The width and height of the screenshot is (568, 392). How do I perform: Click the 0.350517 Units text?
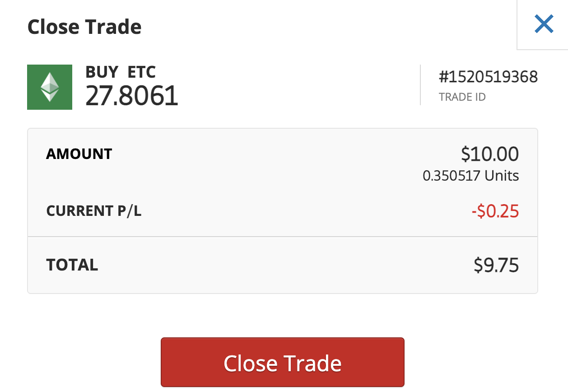tap(471, 176)
